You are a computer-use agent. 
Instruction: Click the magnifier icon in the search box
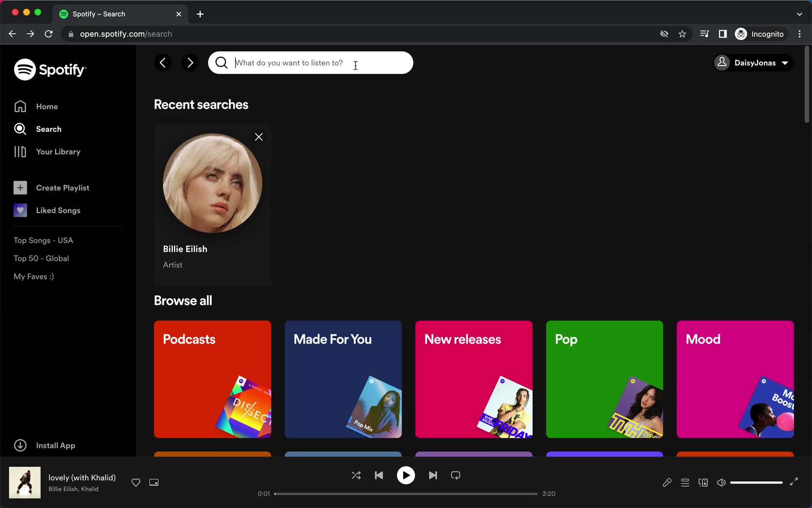pyautogui.click(x=221, y=63)
